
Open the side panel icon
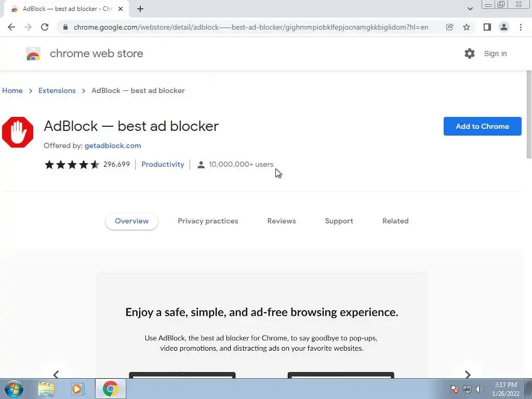tap(487, 27)
